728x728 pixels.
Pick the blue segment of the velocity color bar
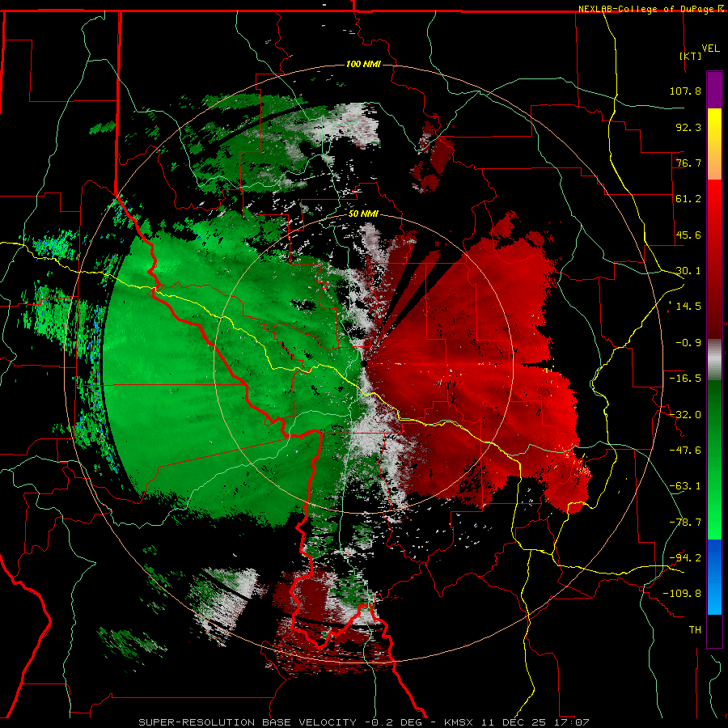point(714,577)
